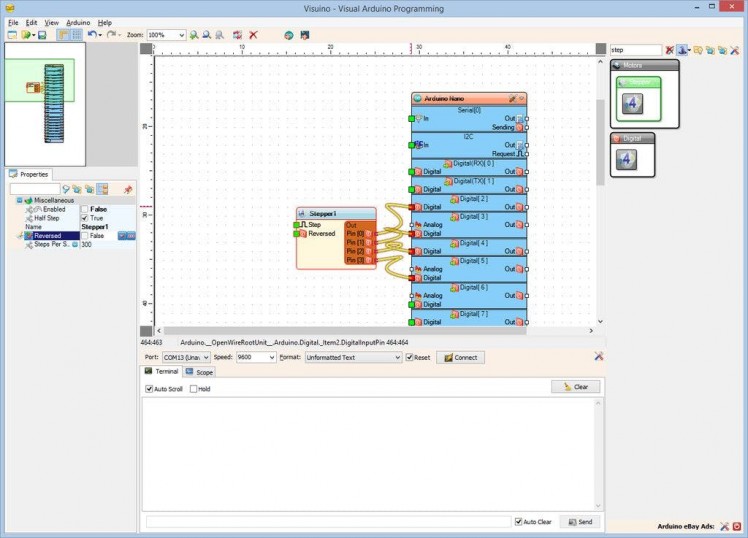Expand the Format dropdown showing Unformatted Text
The height and width of the screenshot is (538, 748).
tap(397, 357)
